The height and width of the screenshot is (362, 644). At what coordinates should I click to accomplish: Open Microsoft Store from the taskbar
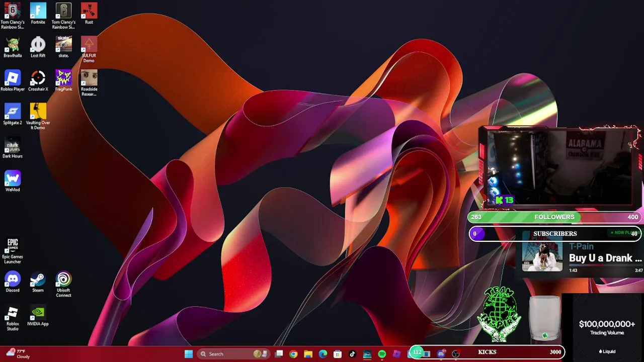click(x=338, y=354)
